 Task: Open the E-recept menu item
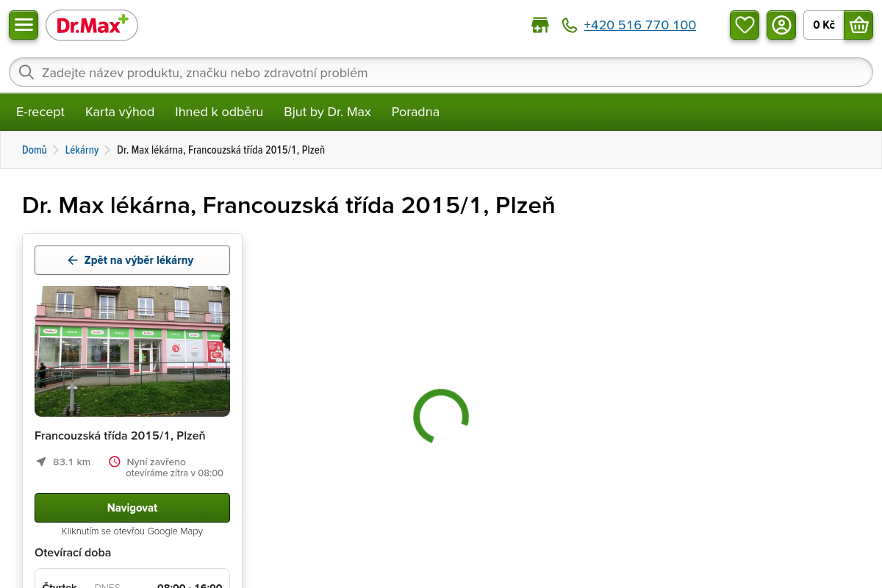click(40, 112)
